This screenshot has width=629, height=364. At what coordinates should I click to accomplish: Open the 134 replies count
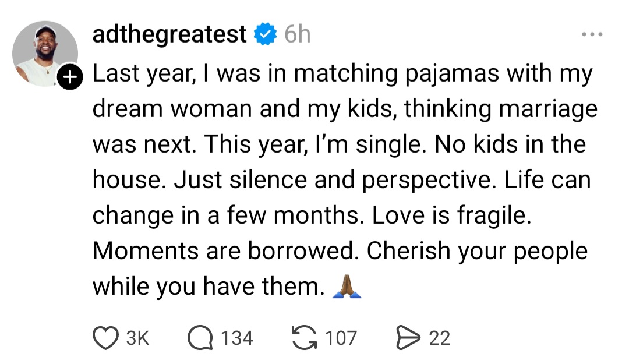(x=237, y=338)
